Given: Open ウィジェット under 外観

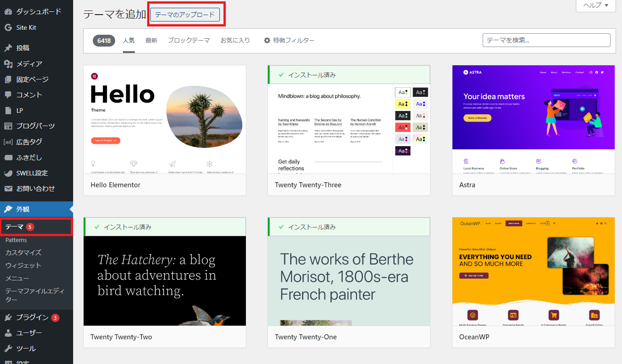Looking at the screenshot, I should 23,265.
